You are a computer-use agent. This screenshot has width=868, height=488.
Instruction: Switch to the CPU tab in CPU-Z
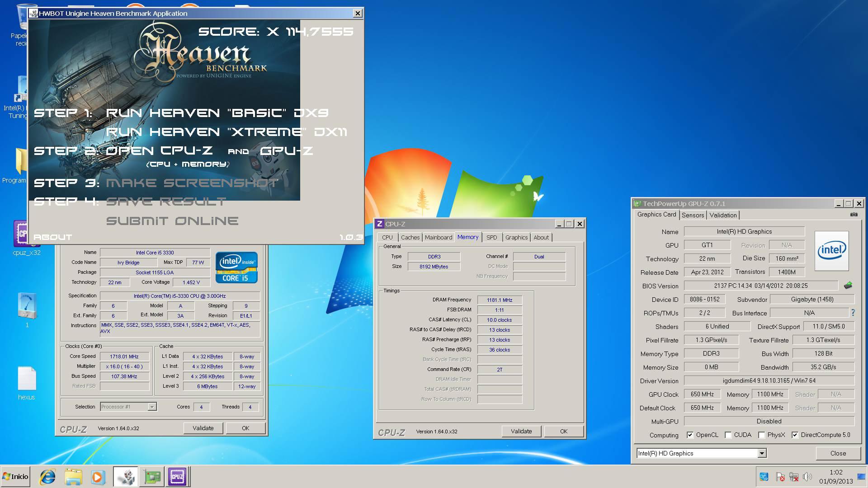(x=387, y=237)
